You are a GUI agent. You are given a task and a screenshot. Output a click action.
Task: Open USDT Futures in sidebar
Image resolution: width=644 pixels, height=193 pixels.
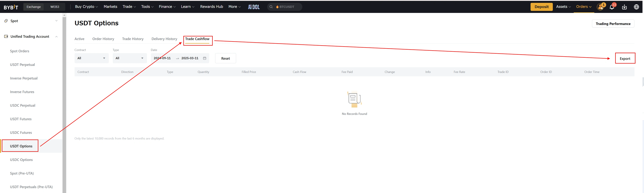coord(21,119)
